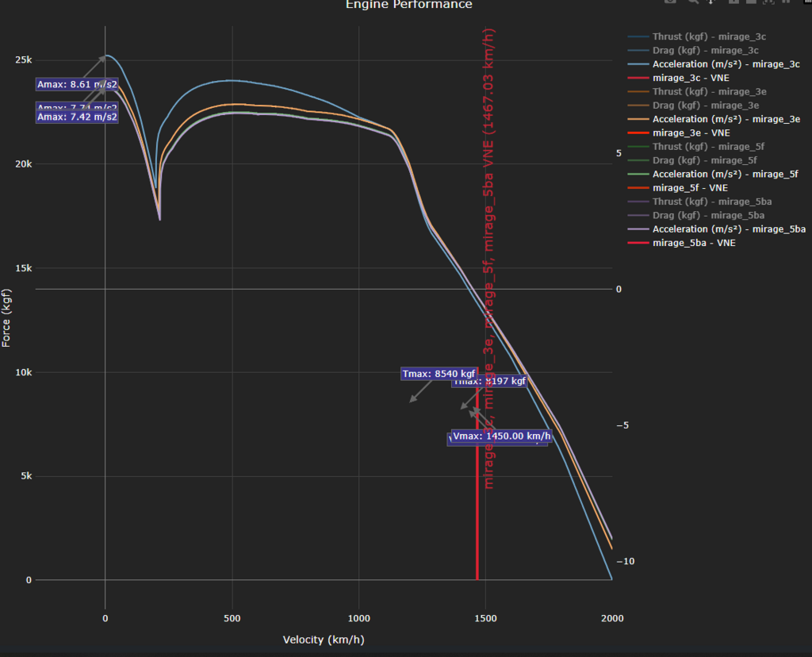
Task: Hide the Acceleration mirage_5ba trace
Action: point(729,229)
